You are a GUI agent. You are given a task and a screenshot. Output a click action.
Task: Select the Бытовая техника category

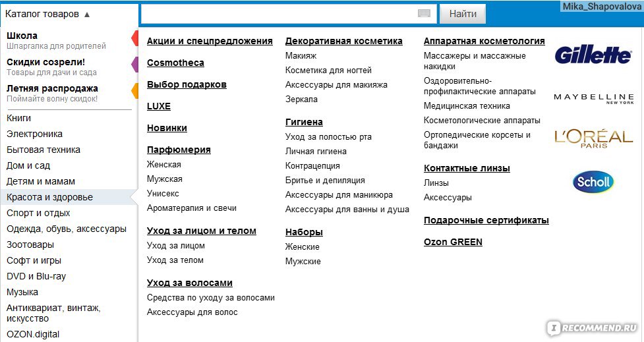44,150
